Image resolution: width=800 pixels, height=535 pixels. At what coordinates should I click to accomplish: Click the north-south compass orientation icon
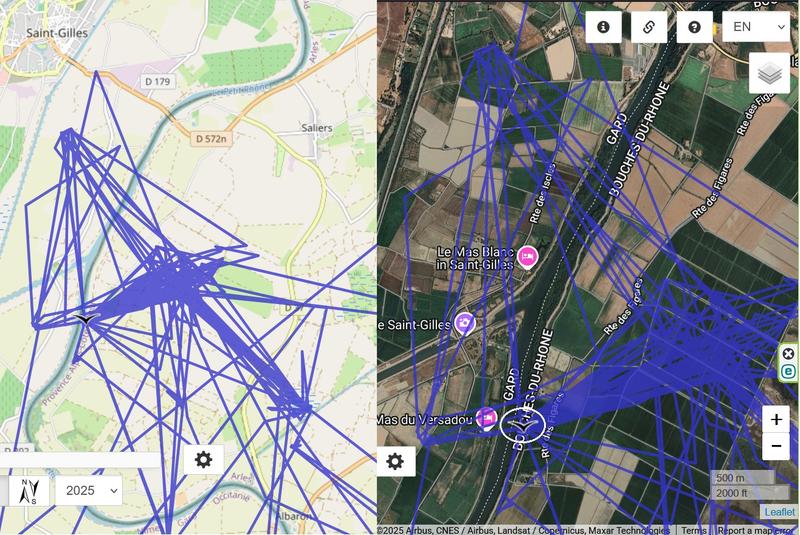pyautogui.click(x=29, y=491)
